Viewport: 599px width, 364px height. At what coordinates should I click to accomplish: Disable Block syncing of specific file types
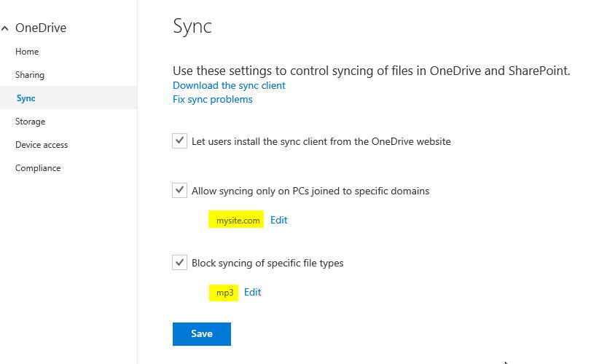tap(179, 262)
